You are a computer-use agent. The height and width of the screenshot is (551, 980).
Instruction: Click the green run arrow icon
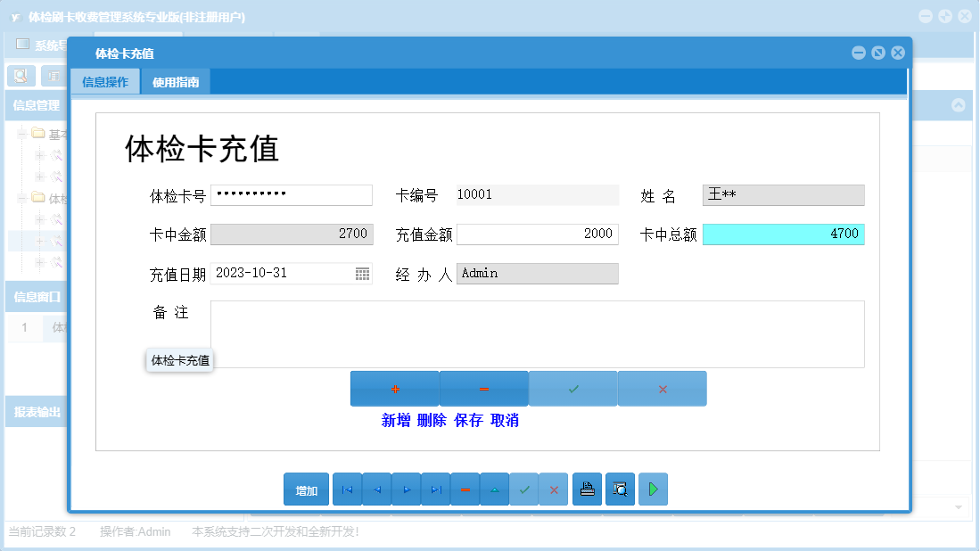[653, 489]
